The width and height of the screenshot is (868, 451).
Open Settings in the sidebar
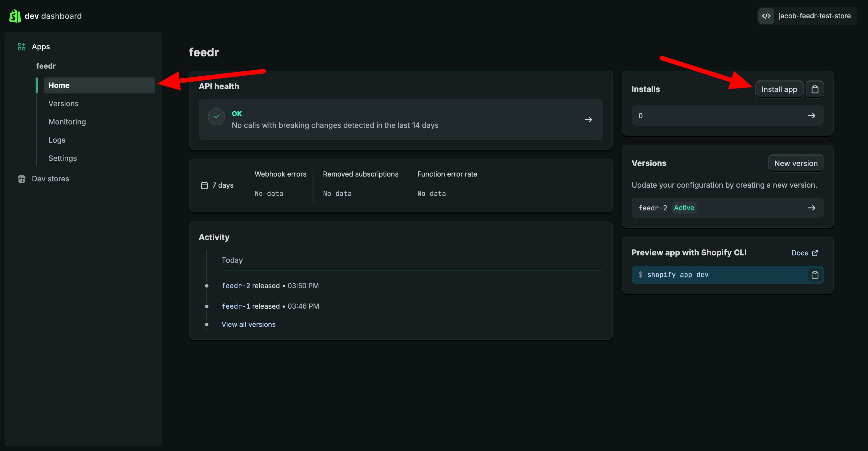click(x=62, y=158)
